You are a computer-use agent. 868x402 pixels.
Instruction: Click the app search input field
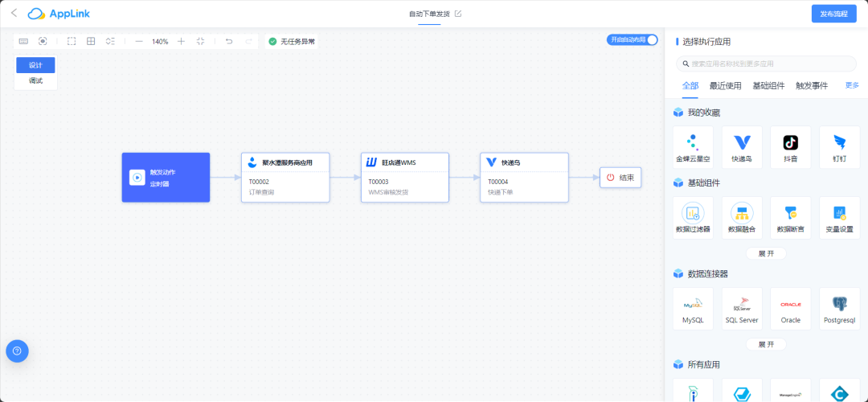[x=766, y=64]
